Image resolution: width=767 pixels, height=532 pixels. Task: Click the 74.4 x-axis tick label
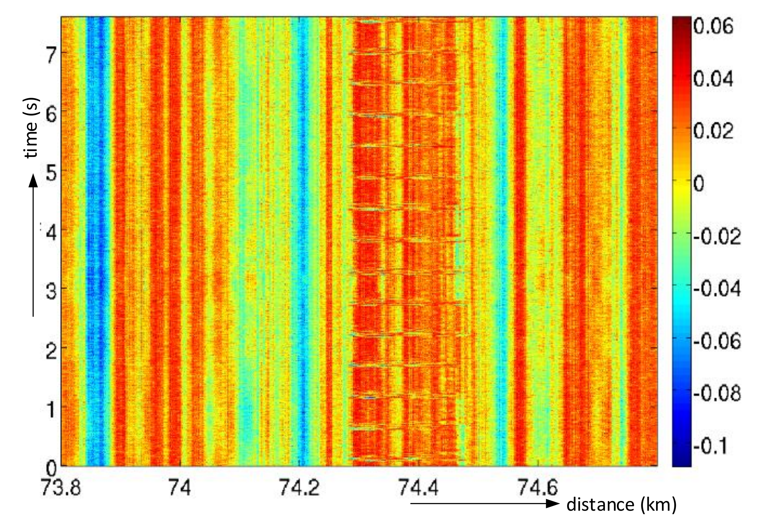point(418,487)
